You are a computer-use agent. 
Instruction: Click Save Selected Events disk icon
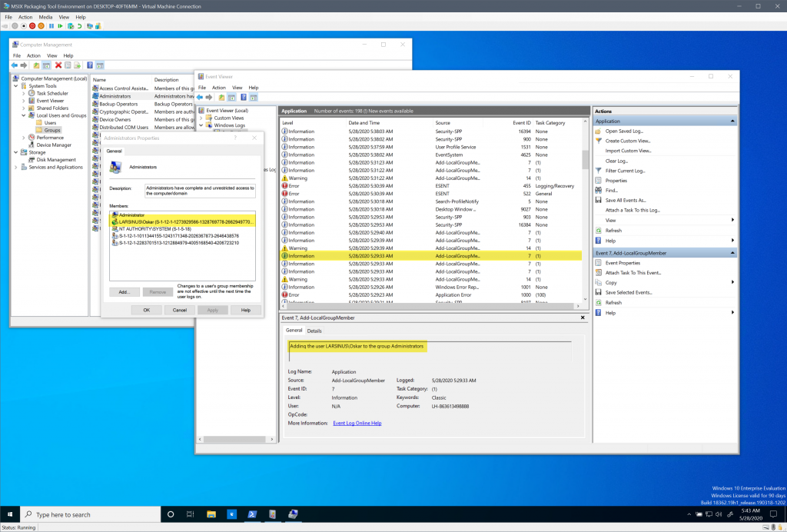click(598, 292)
